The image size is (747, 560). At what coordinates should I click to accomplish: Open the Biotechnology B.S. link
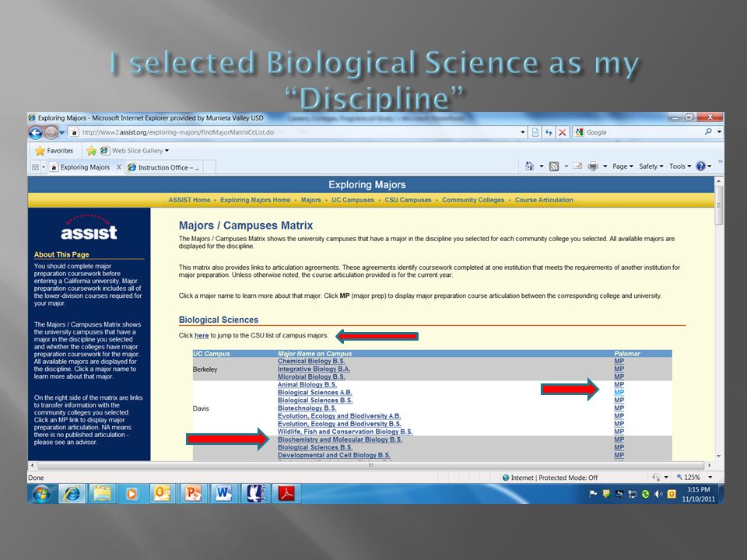307,408
